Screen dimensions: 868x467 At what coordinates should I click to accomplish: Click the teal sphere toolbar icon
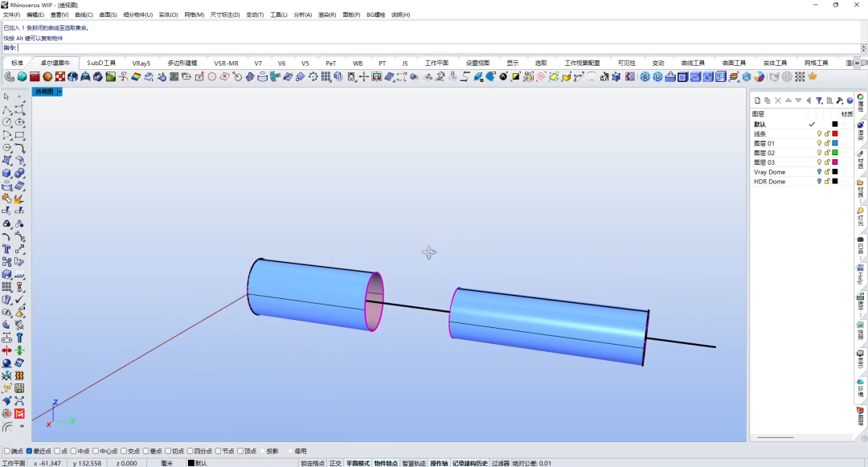coord(23,77)
